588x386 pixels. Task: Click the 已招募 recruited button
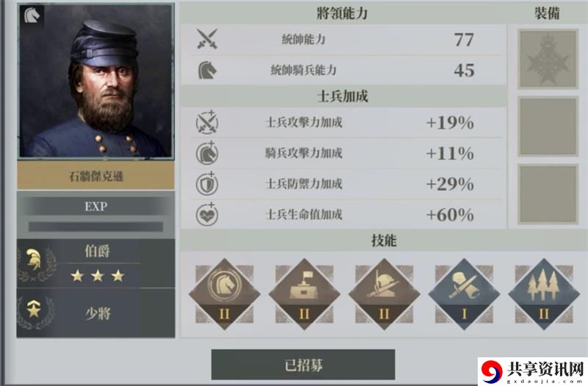click(303, 365)
